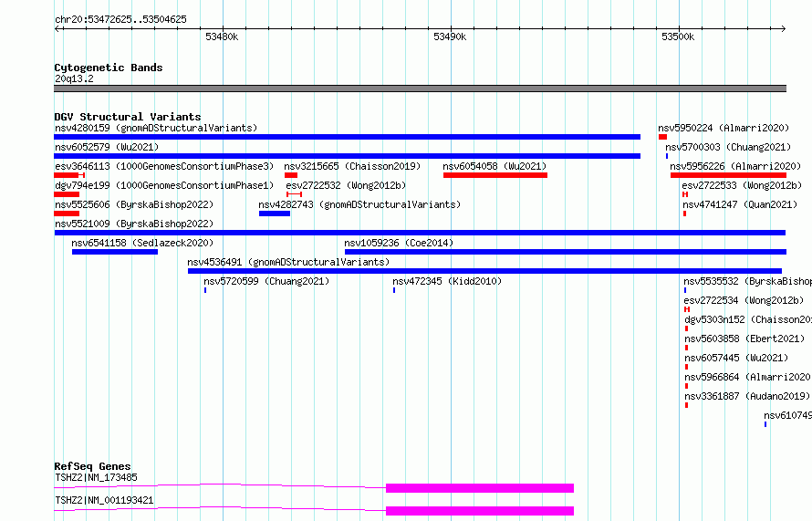Open dgv794e199 1000GenomesConsortiumPhase1 variant

(164, 185)
